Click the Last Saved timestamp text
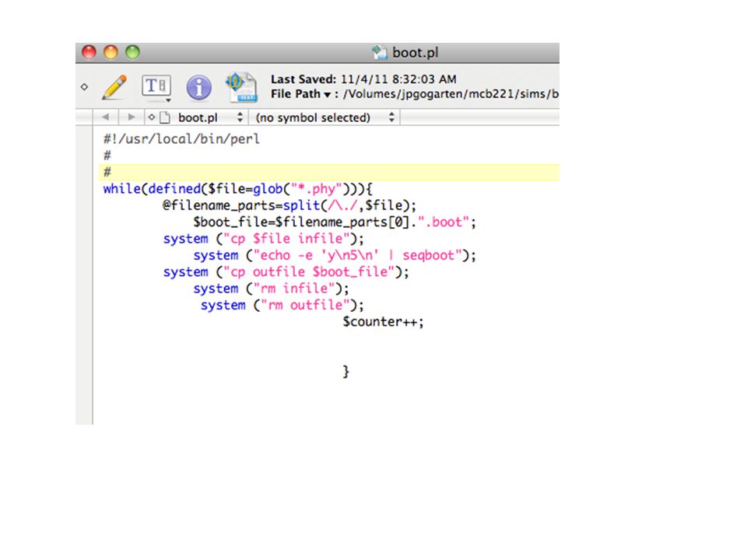The image size is (747, 560). [x=363, y=79]
